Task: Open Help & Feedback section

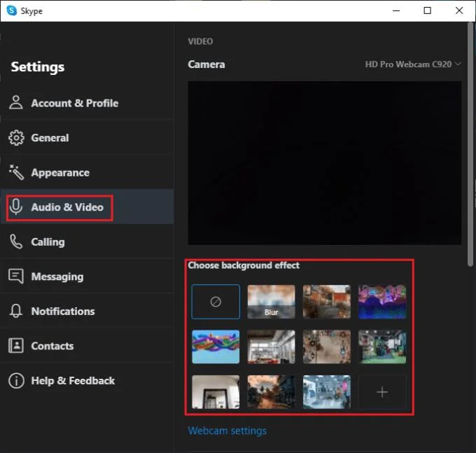Action: point(87,380)
